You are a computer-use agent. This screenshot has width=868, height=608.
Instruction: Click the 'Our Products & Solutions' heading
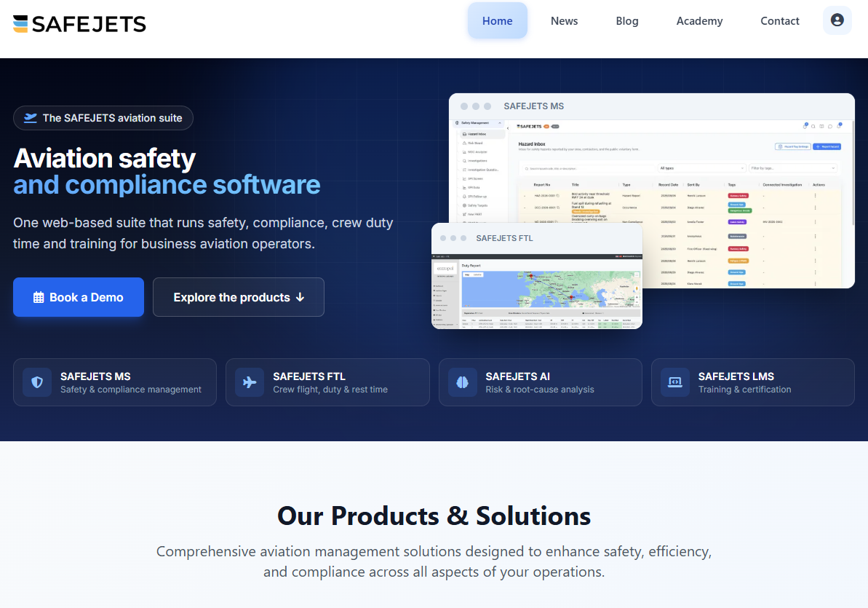click(434, 516)
